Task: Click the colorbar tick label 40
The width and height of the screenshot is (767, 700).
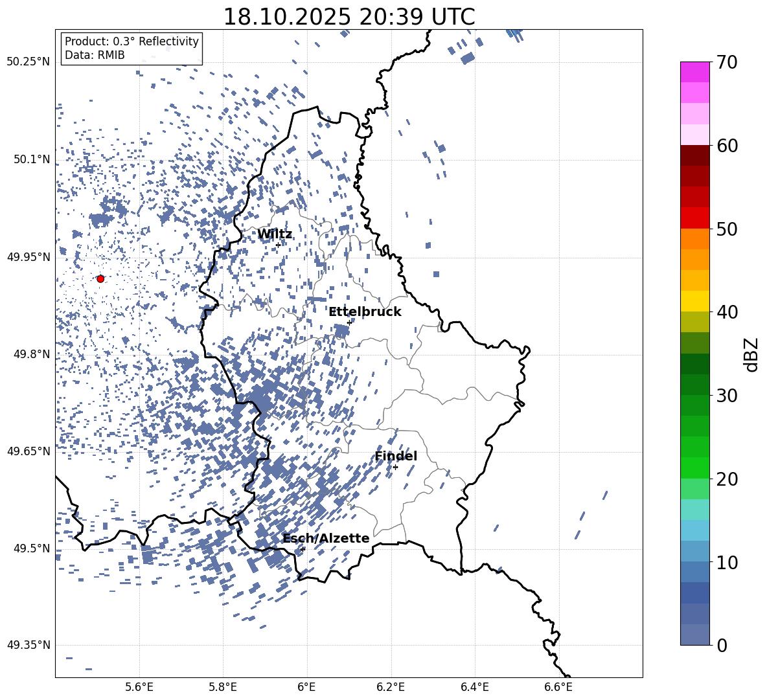Action: tap(727, 312)
